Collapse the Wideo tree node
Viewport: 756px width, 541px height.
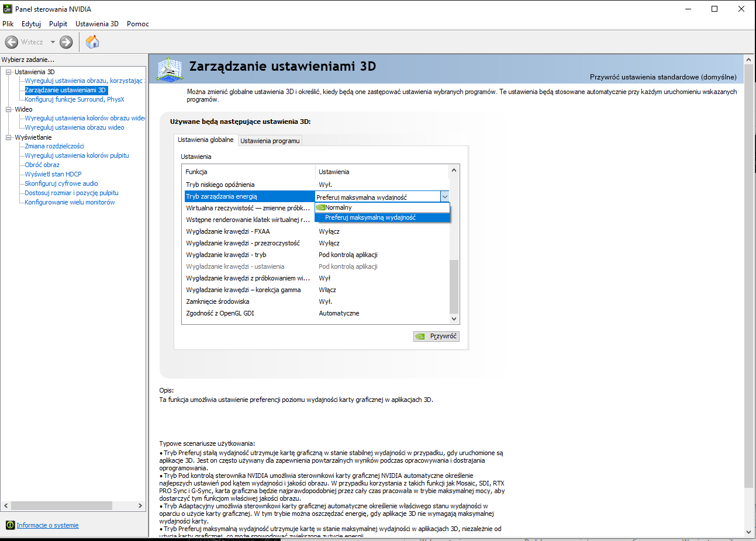click(x=9, y=109)
